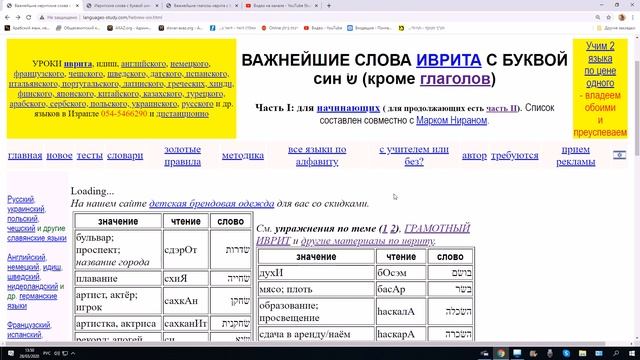Open the прием рекламы link
This screenshot has width=640, height=360.
click(576, 156)
